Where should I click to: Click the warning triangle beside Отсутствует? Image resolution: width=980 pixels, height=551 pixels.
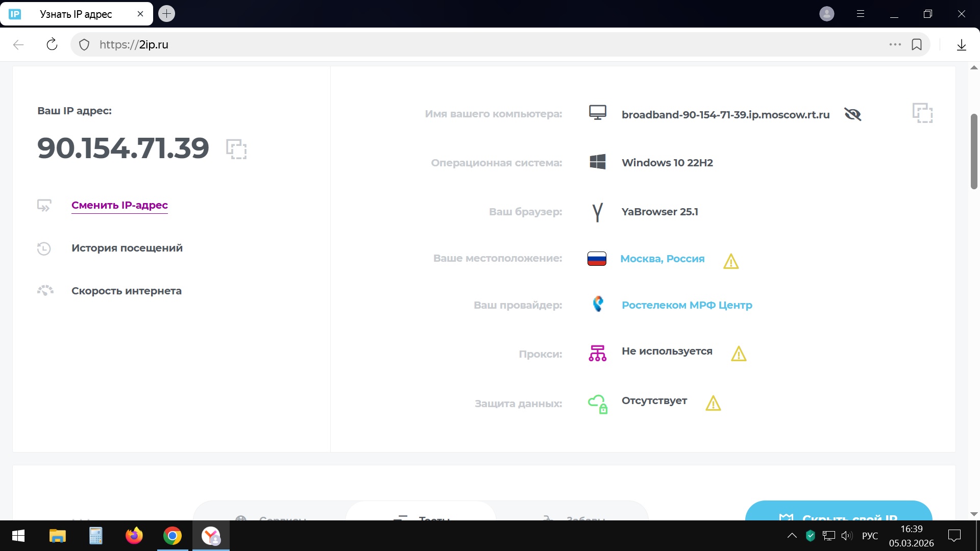pos(713,403)
